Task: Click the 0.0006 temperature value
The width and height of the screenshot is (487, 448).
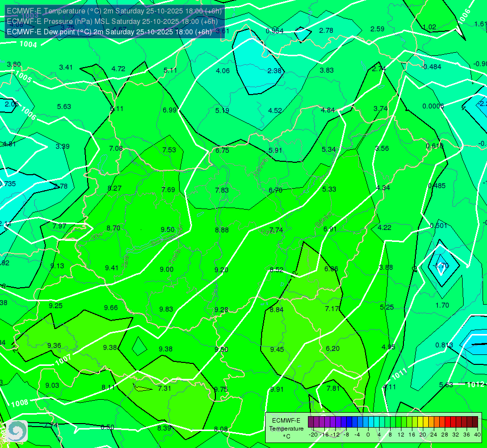Action: click(433, 107)
